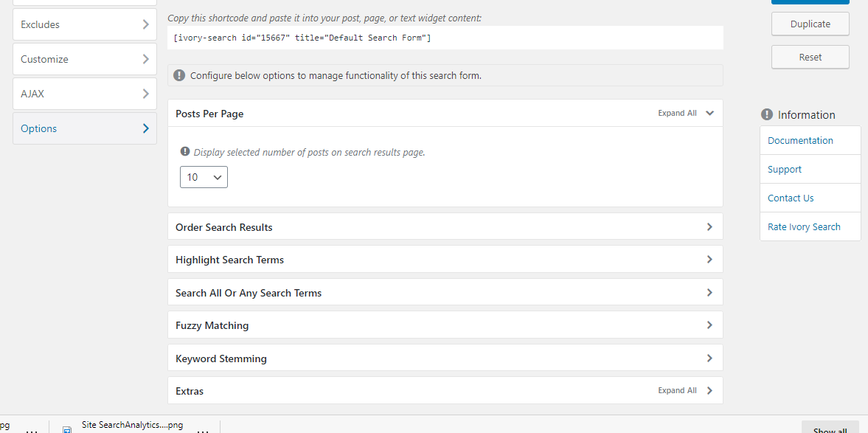Open the Documentation link
Viewport: 868px width, 433px height.
(x=800, y=140)
